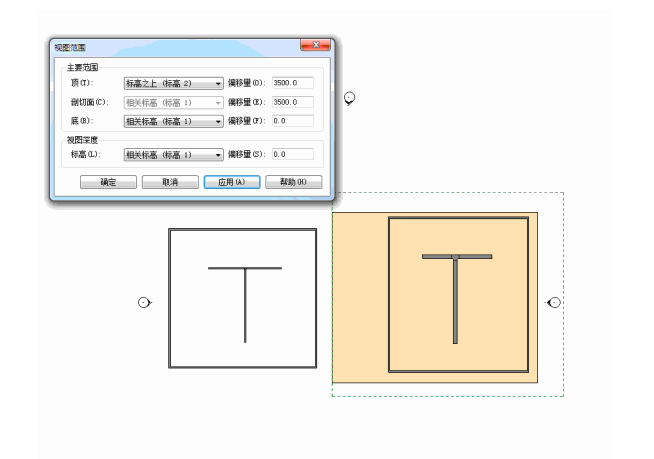Open the 标高(L) view depth dropdown
The height and width of the screenshot is (459, 654).
click(x=173, y=155)
